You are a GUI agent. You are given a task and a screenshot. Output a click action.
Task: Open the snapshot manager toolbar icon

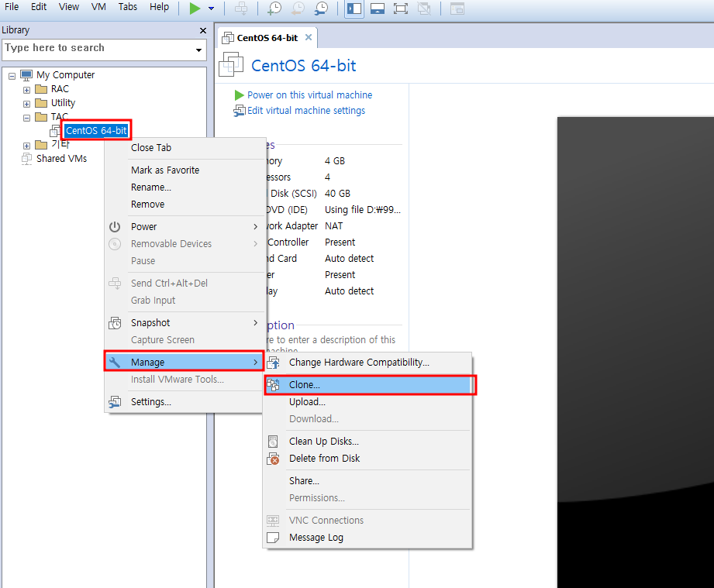(322, 9)
